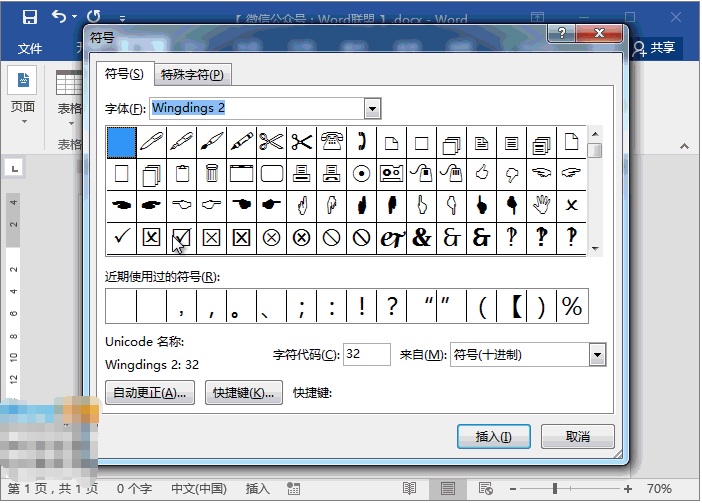Switch to the 特殊字符 tab
Image resolution: width=702 pixels, height=503 pixels.
(x=192, y=74)
